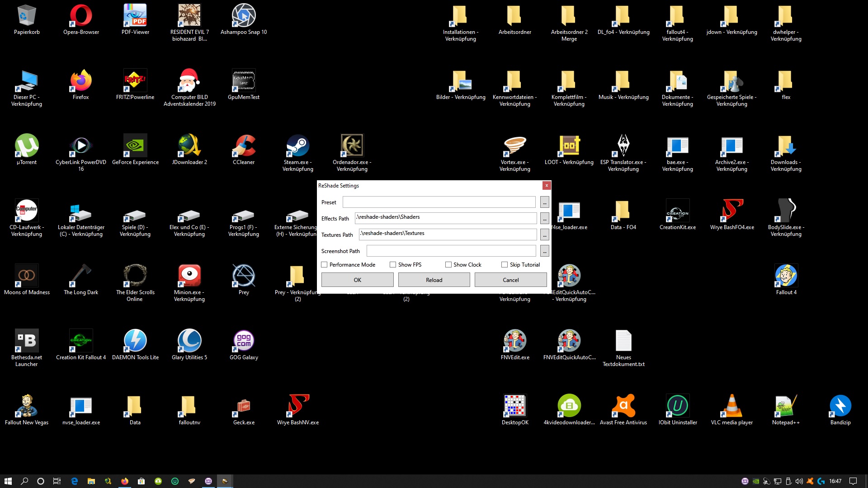
Task: Open the Fallout New Vegas icon
Action: [27, 406]
